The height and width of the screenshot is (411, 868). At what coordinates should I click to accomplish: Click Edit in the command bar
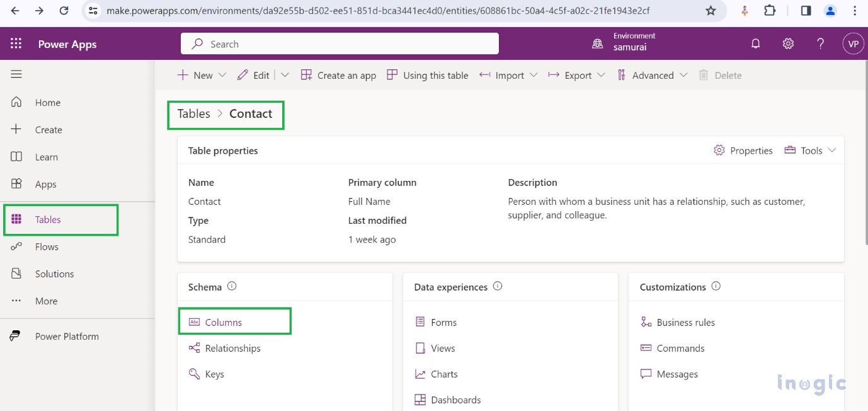pyautogui.click(x=253, y=75)
